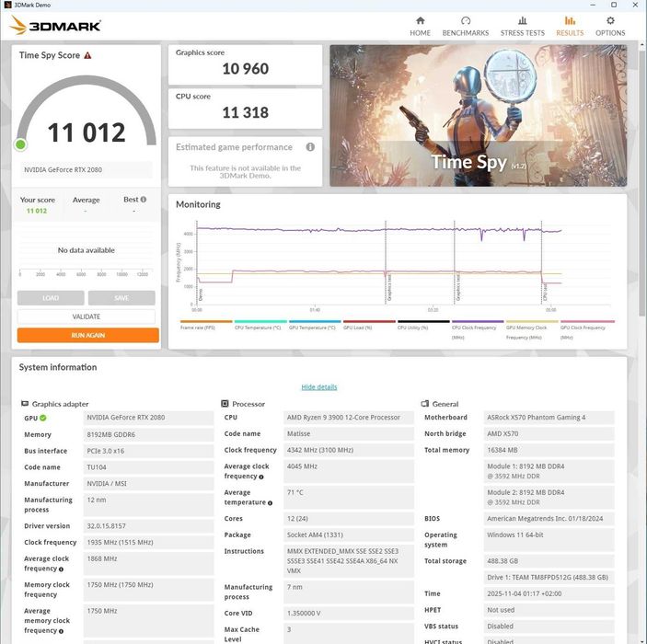Click the CPU score value 11 318

[x=246, y=112]
